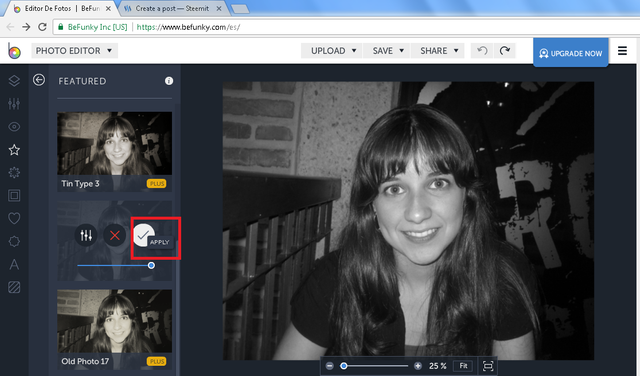Zoom in with the plus button

pos(418,366)
